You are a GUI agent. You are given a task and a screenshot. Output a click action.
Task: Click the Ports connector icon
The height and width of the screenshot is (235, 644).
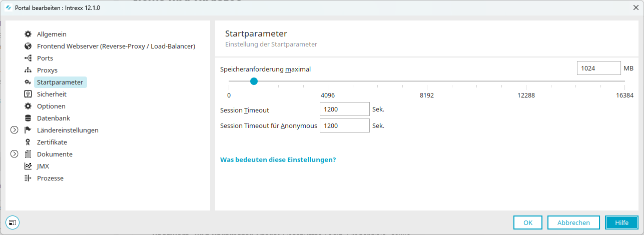pyautogui.click(x=28, y=58)
